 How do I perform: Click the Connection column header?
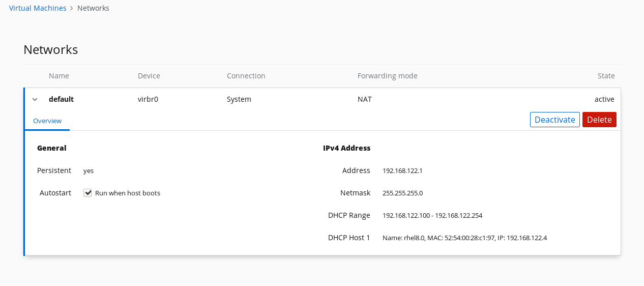click(x=246, y=76)
